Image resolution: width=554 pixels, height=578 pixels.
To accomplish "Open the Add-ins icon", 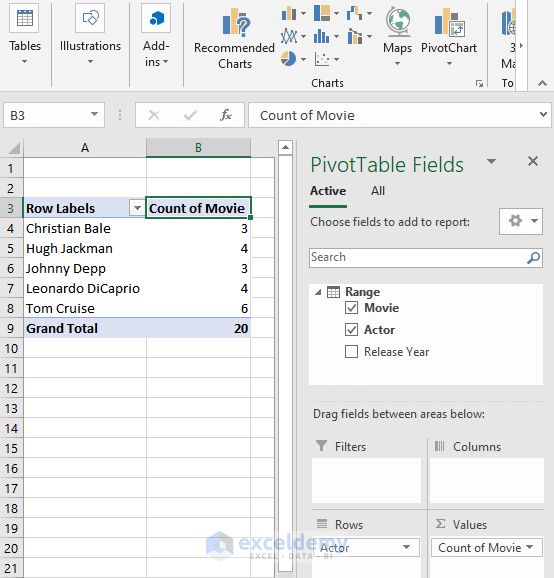I will (156, 18).
